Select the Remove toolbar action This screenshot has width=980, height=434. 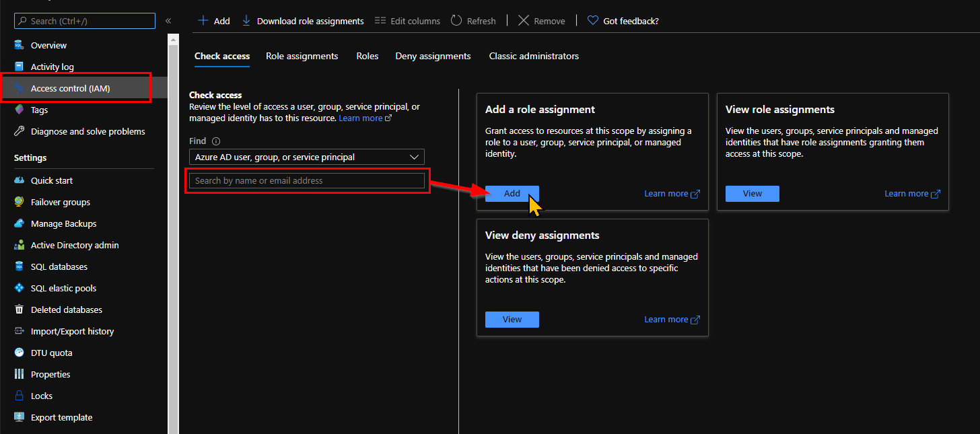[x=541, y=20]
